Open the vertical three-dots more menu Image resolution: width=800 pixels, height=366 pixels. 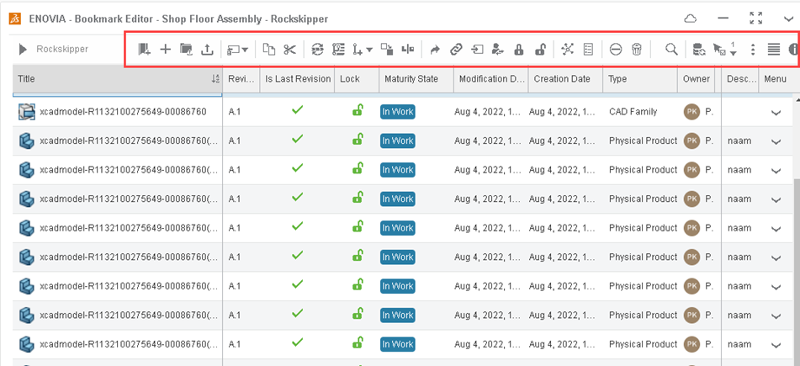click(753, 50)
